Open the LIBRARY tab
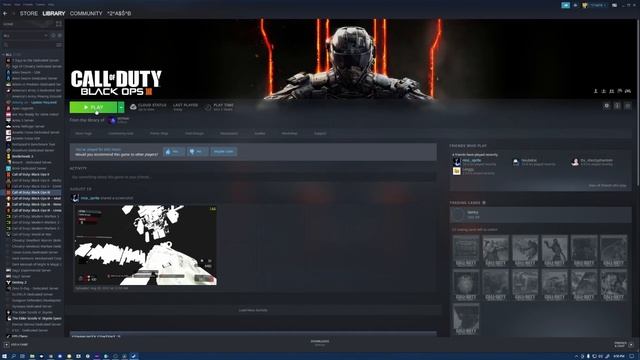Screen dimensions: 640x360 (x=54, y=13)
